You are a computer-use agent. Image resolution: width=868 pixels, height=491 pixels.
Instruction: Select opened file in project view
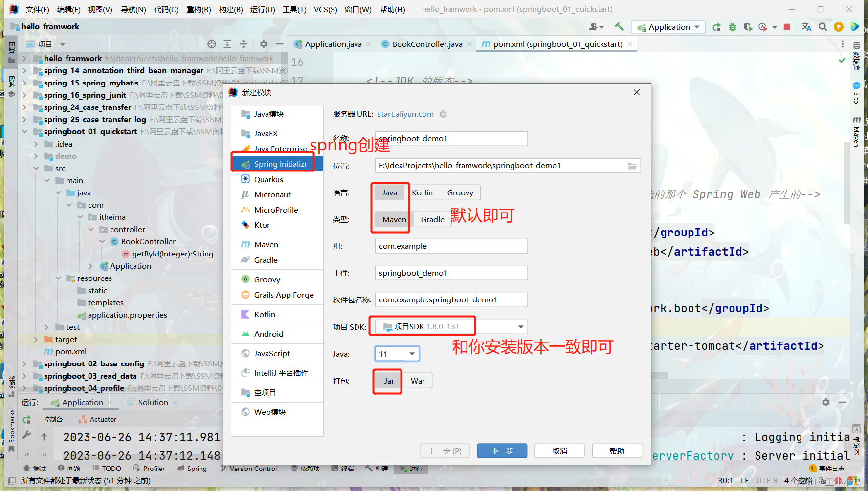pyautogui.click(x=212, y=44)
